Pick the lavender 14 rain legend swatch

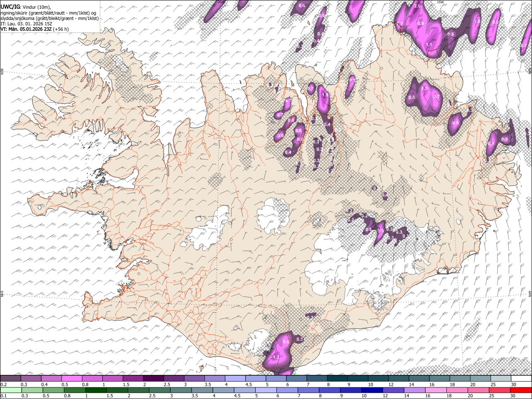pos(414,390)
